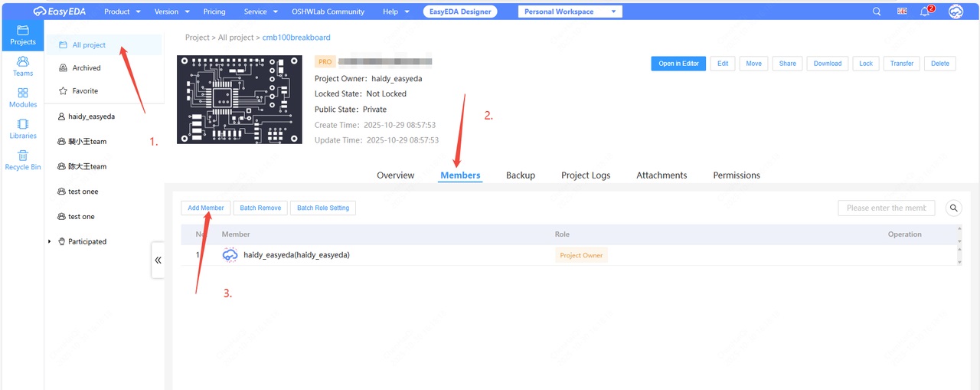
Task: Click the member search input field
Action: [886, 208]
